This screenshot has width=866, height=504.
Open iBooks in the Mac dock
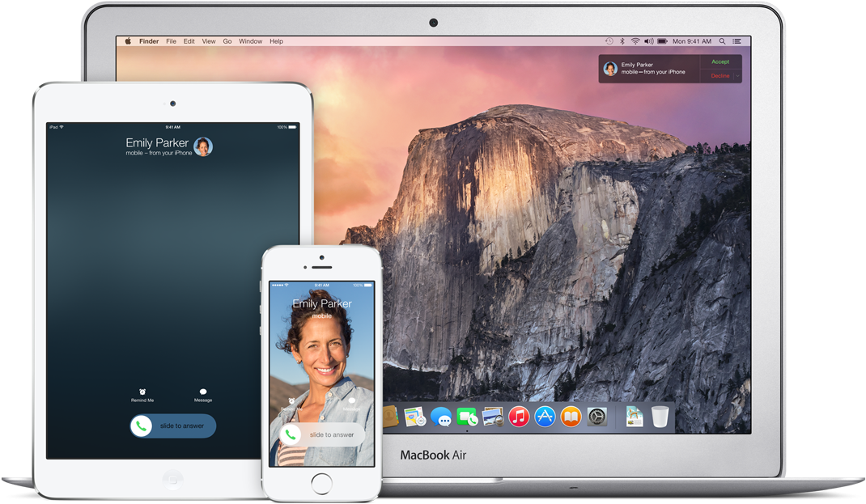(x=571, y=417)
